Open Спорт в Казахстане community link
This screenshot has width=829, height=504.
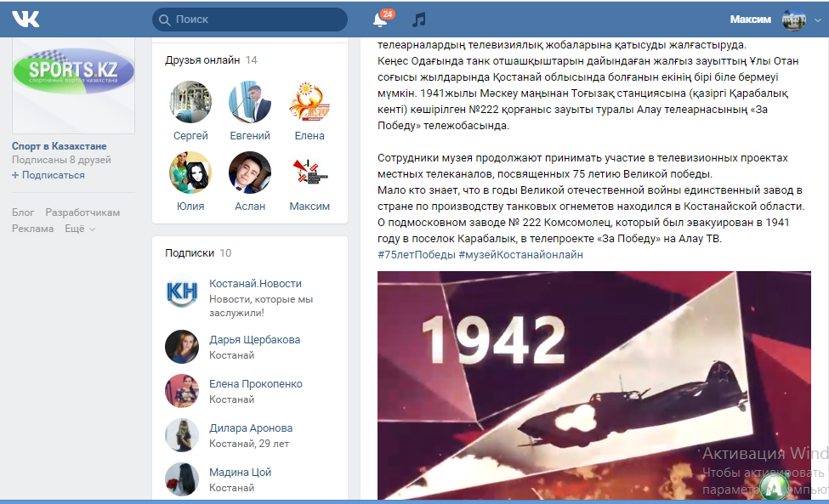tap(60, 146)
